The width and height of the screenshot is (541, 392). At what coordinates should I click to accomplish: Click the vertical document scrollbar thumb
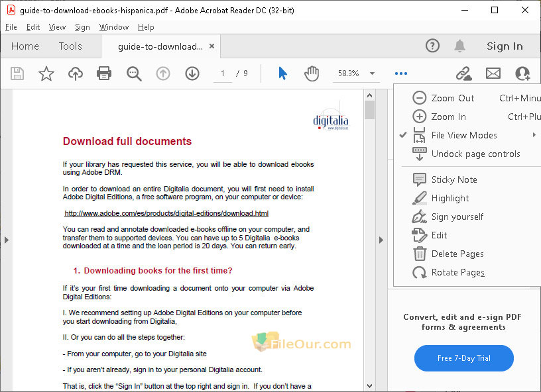(x=369, y=109)
